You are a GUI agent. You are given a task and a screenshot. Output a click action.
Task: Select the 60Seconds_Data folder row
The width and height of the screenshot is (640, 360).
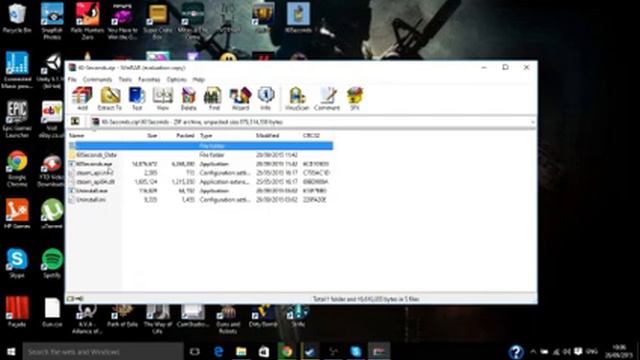[200, 155]
